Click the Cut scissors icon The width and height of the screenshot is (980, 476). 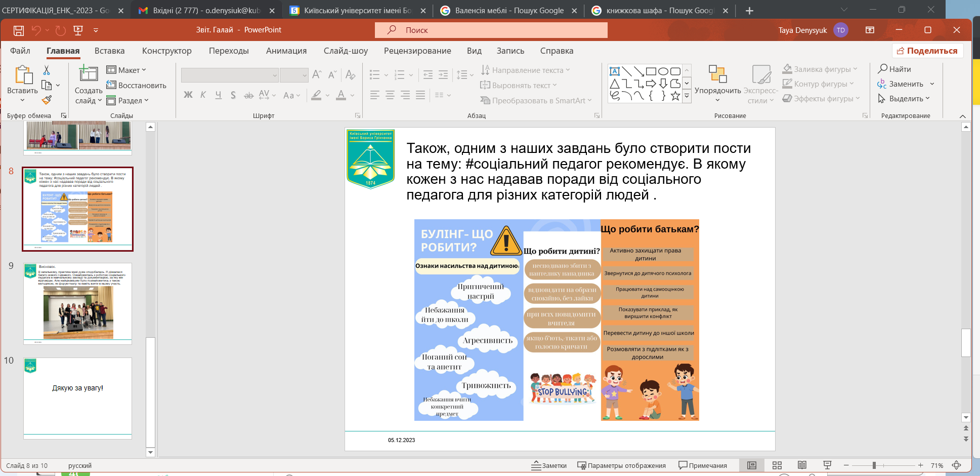pyautogui.click(x=47, y=70)
